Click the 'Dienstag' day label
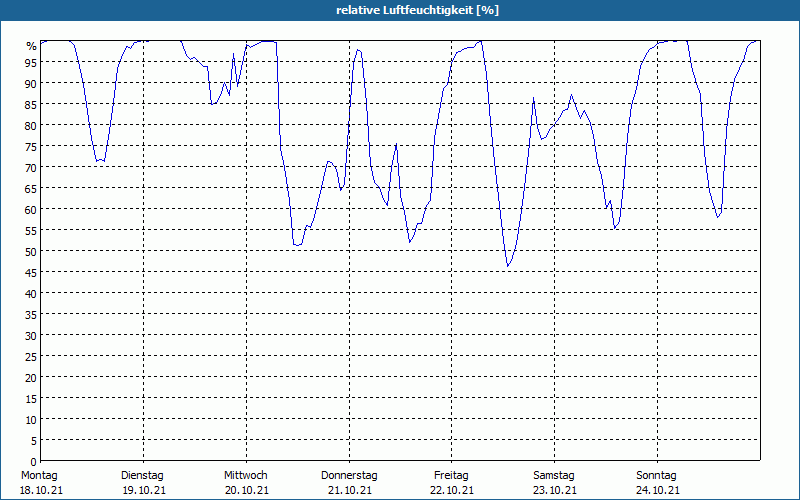Viewport: 800px width, 500px height. coord(142,476)
